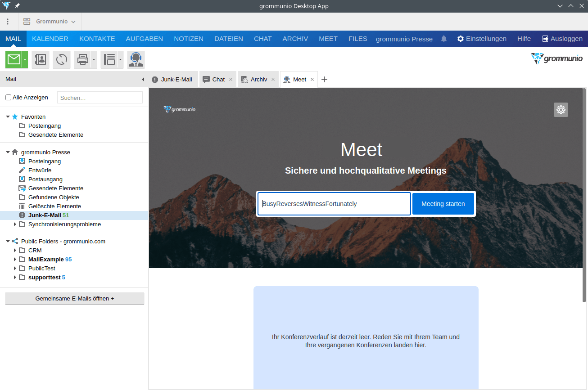This screenshot has width=588, height=390.
Task: Open the Postausgang folder
Action: tap(45, 179)
